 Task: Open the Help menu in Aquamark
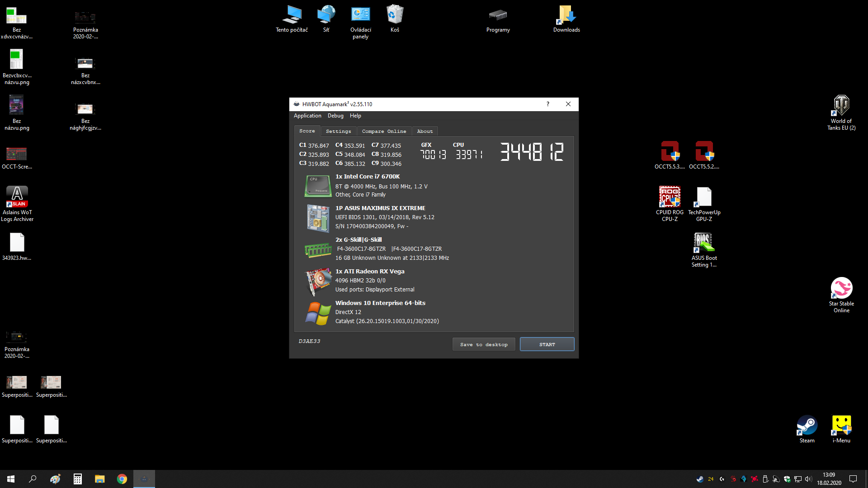click(355, 116)
